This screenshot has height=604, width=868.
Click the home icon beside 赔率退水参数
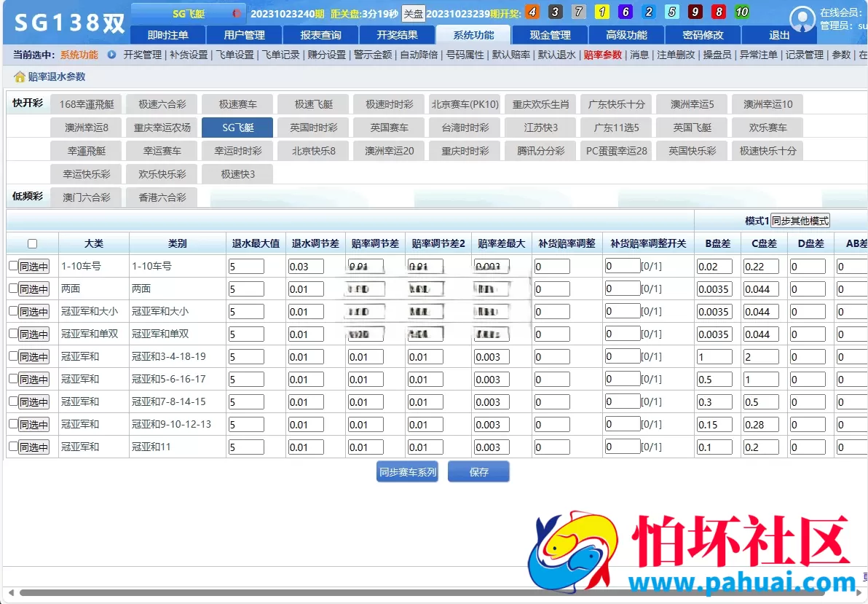point(20,77)
